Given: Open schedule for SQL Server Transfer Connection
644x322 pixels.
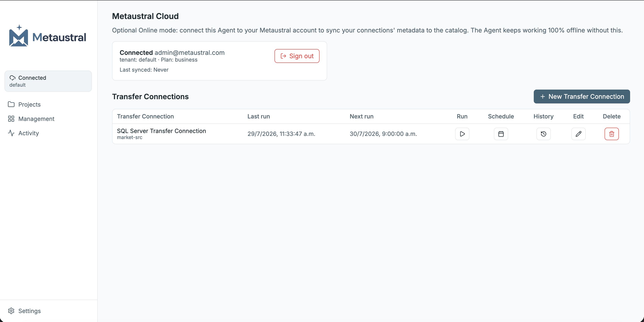Looking at the screenshot, I should 501,134.
